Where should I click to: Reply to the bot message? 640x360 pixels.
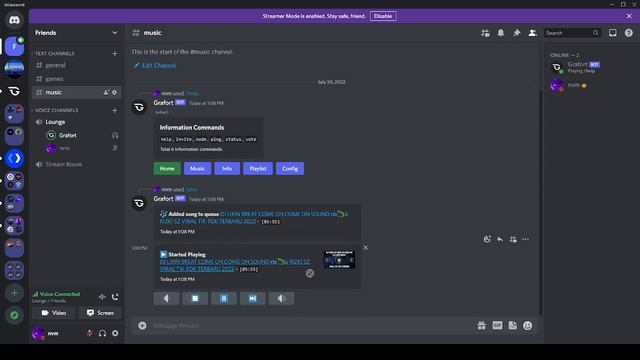(x=500, y=240)
